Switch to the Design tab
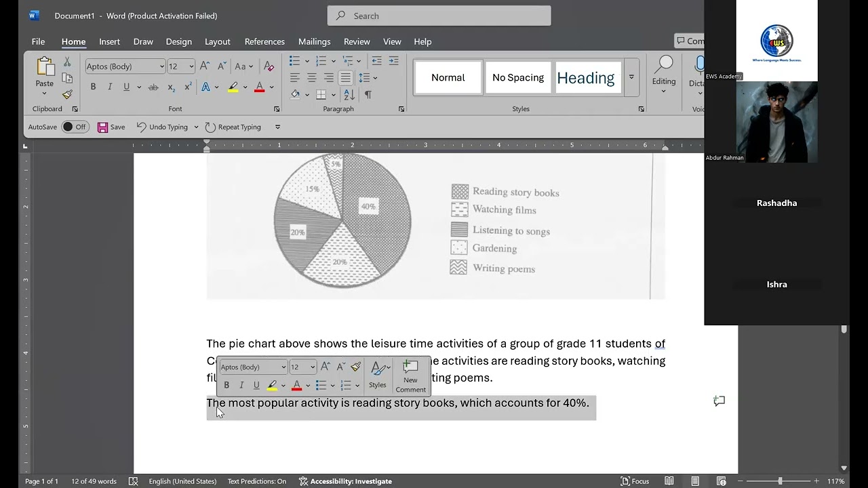Viewport: 868px width, 488px height. coord(179,41)
